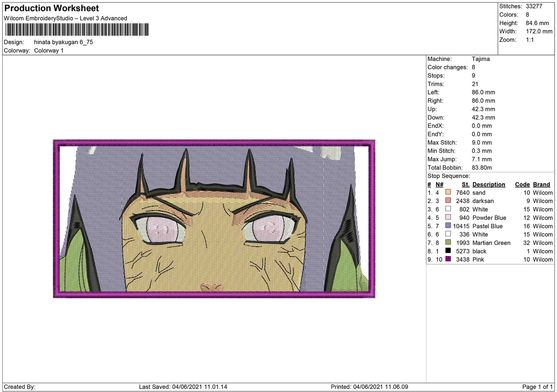Viewport: 557px width, 392px height.
Task: Click the White swatch in stop 3
Action: 448,209
